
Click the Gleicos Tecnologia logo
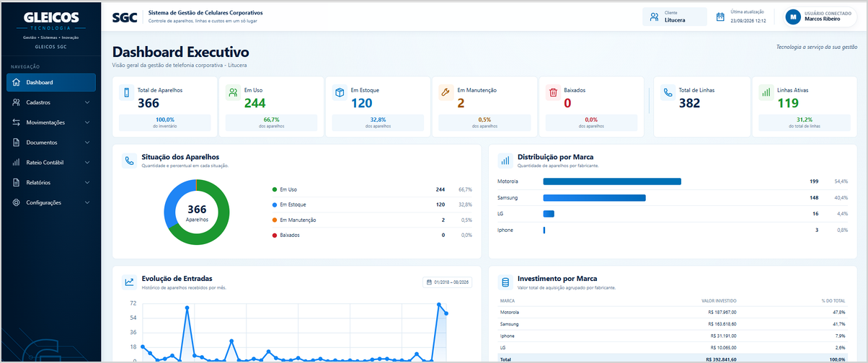coord(50,22)
